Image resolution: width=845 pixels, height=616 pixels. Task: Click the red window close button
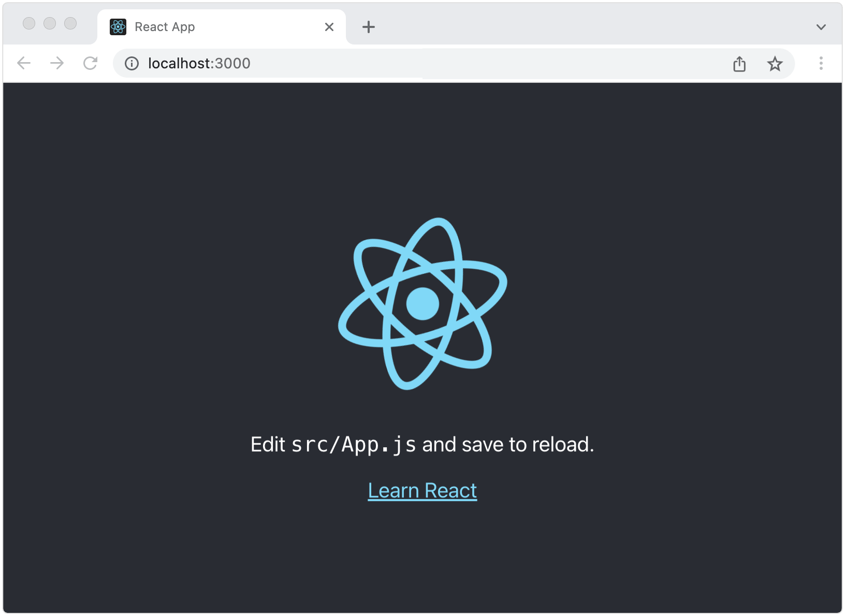pos(29,23)
